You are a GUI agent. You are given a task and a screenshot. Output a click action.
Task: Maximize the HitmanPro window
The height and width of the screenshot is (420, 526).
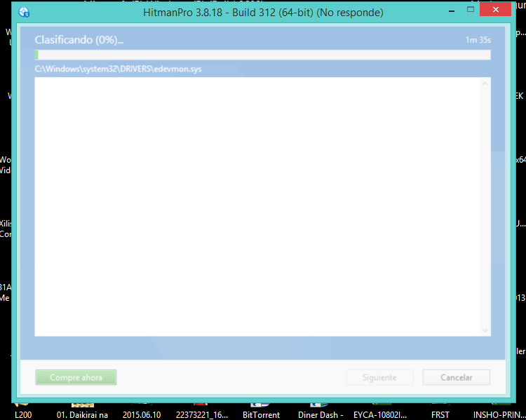pyautogui.click(x=471, y=9)
